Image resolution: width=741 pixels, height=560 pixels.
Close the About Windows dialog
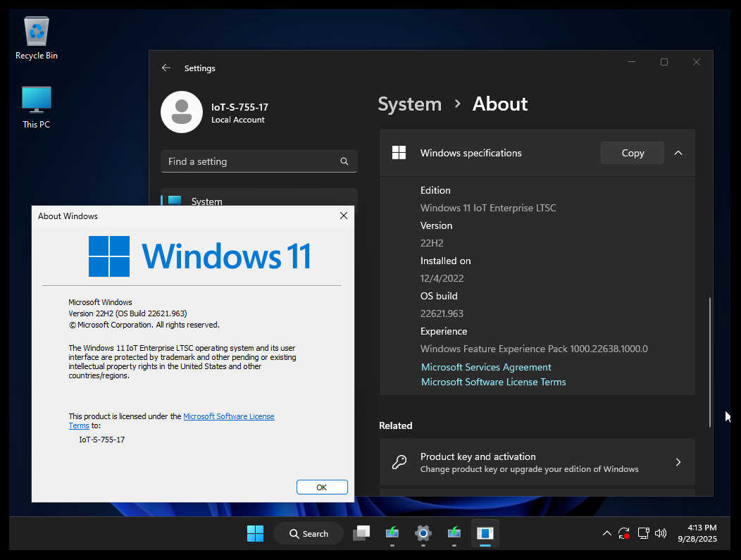344,216
